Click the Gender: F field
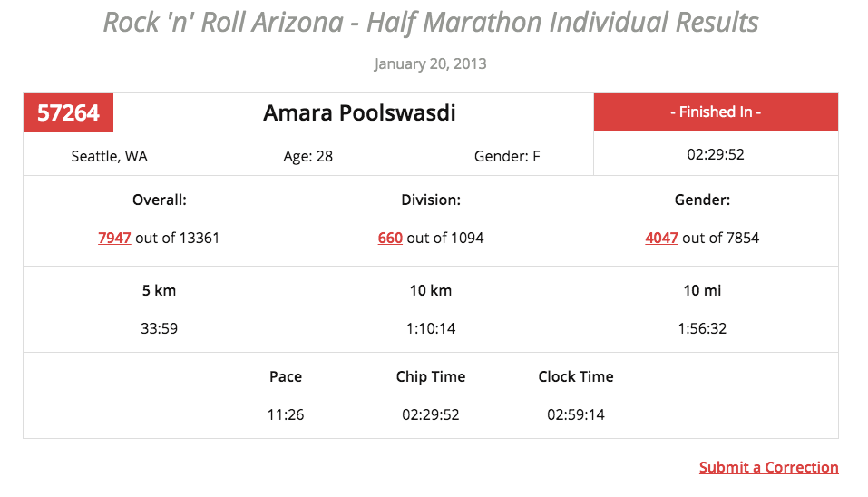The image size is (868, 497). [x=507, y=156]
